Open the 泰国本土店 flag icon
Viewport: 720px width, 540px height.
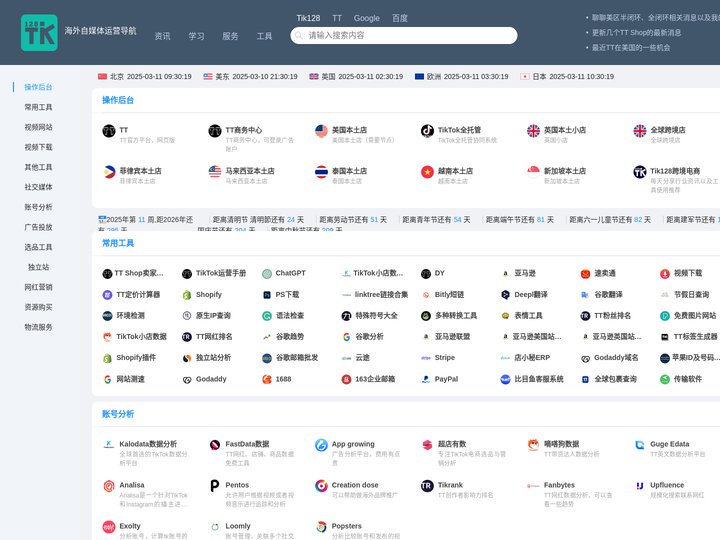(x=321, y=172)
